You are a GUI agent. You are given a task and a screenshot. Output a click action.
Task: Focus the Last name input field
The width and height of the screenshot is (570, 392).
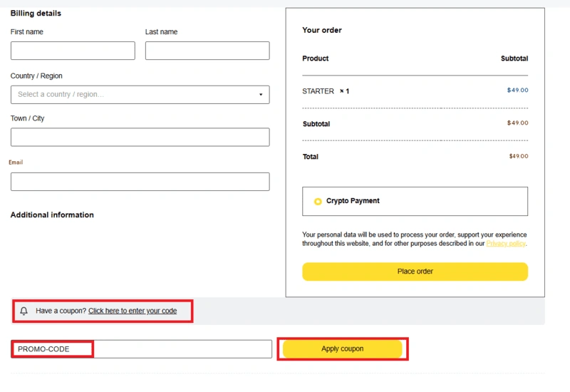click(207, 51)
